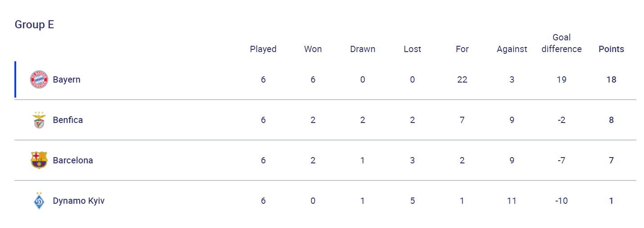The width and height of the screenshot is (644, 228).
Task: Select the Barcelona team name
Action: pyautogui.click(x=73, y=160)
